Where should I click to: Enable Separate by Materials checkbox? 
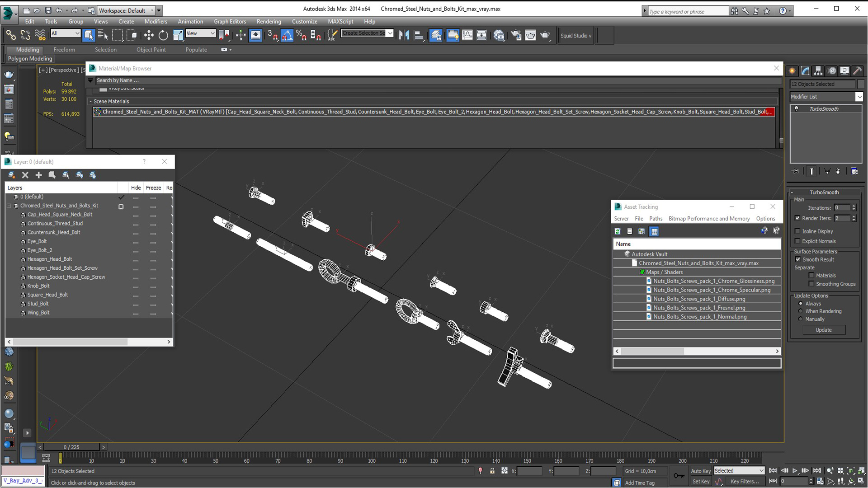pos(811,275)
